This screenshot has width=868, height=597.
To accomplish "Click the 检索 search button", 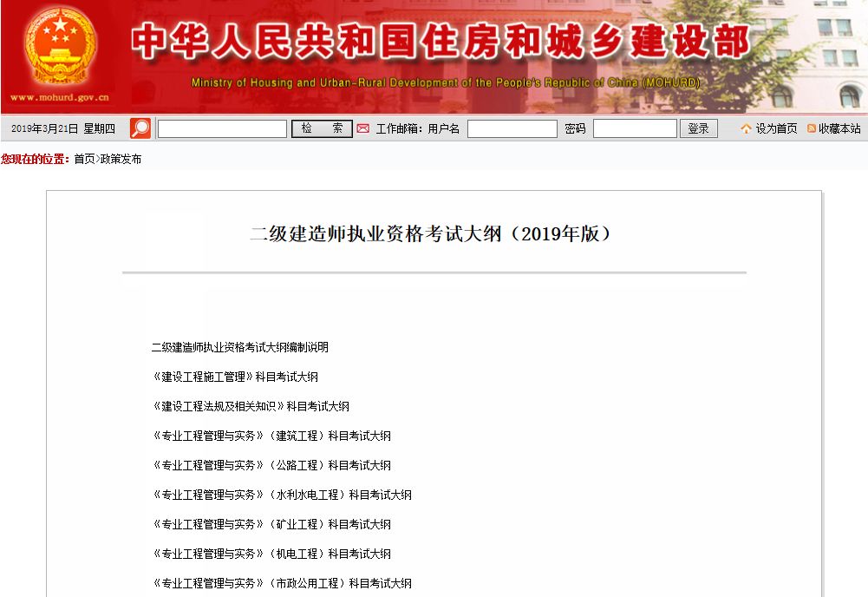I will [x=323, y=128].
